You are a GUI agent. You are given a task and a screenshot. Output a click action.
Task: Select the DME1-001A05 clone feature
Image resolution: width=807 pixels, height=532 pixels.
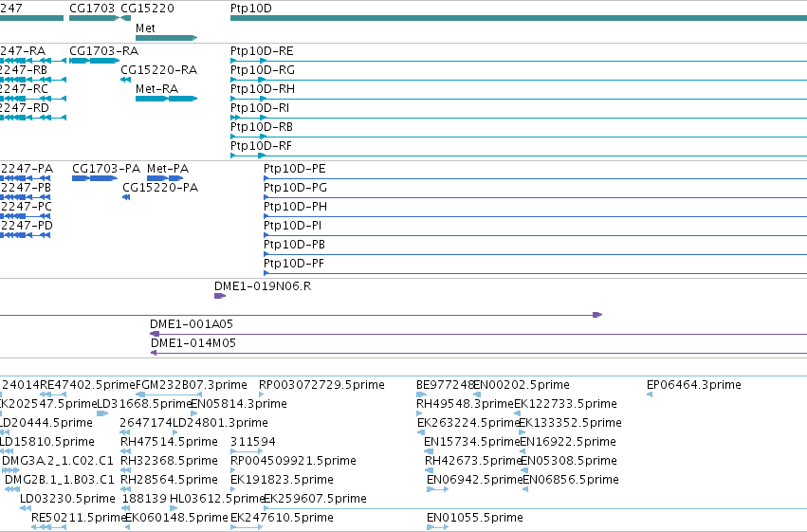478,334
